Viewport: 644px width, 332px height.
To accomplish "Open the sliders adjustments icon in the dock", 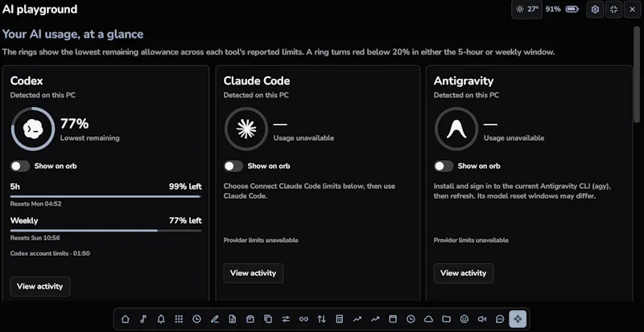I will tap(286, 319).
